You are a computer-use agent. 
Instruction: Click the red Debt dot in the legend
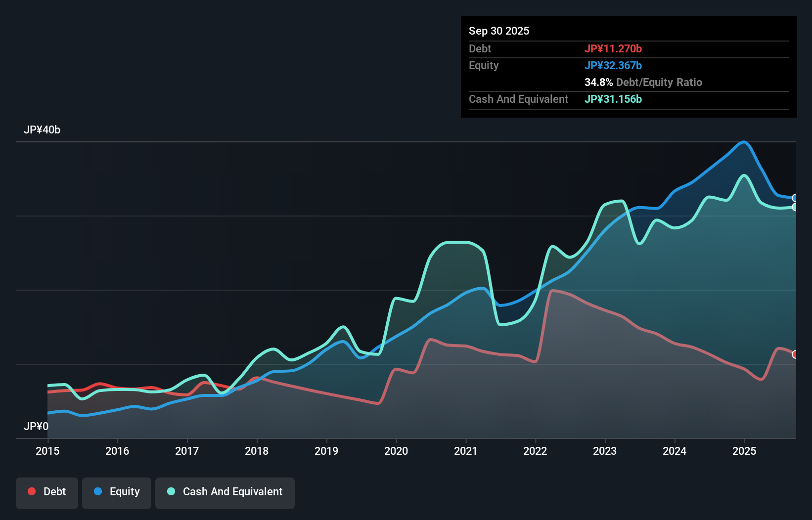[31, 491]
